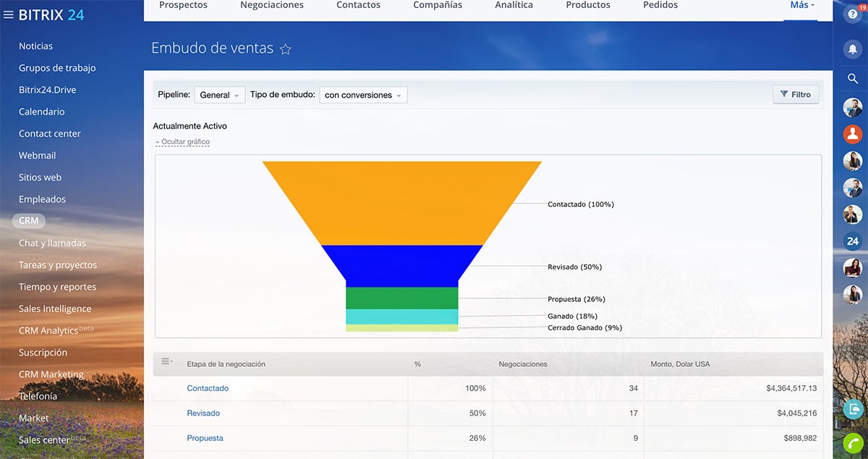Star the Embudo de ventas page as favorite
This screenshot has width=868, height=459.
click(x=286, y=49)
